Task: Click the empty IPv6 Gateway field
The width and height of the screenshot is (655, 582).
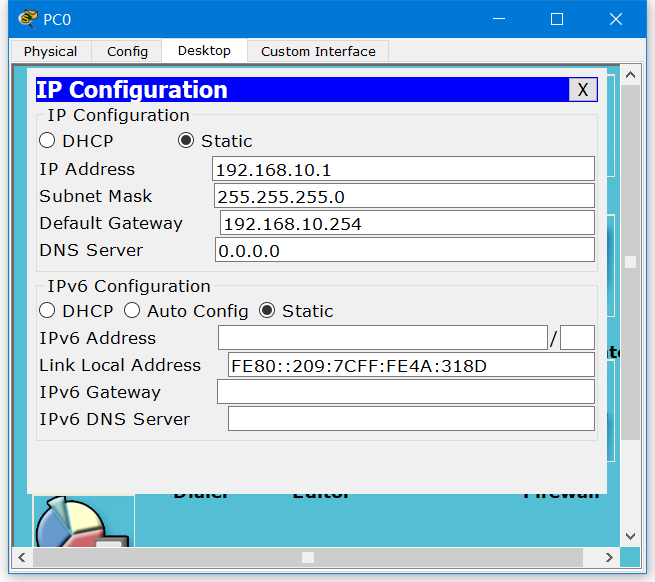Action: coord(406,392)
